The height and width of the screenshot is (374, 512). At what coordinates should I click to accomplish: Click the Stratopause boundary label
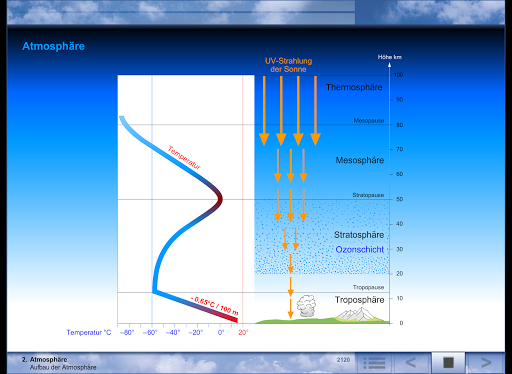pyautogui.click(x=368, y=195)
